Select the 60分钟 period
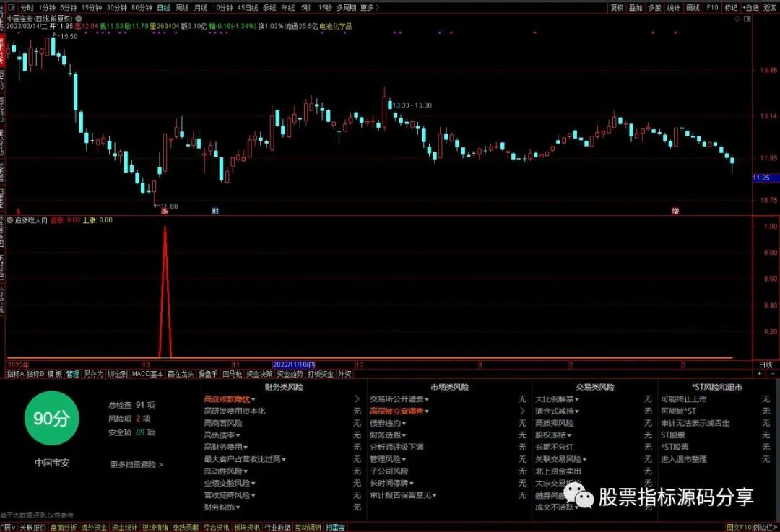This screenshot has height=532, width=780. [x=142, y=7]
